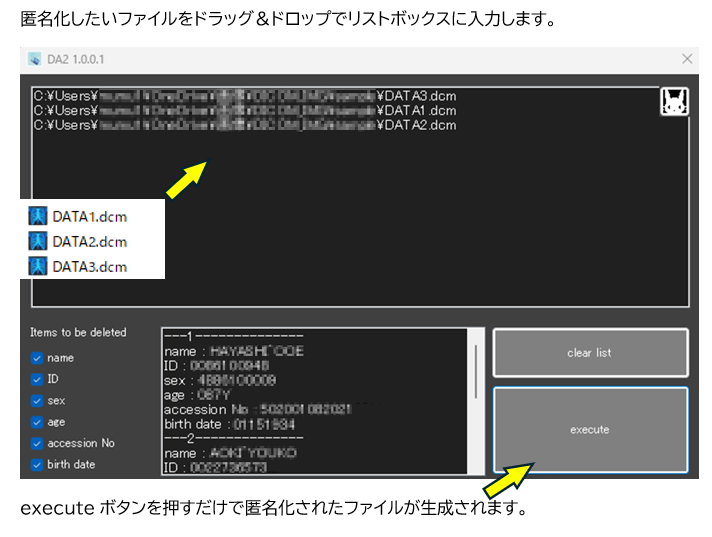712x537 pixels.
Task: Select the DATA1.dcm path in the list box
Action: coord(245,111)
